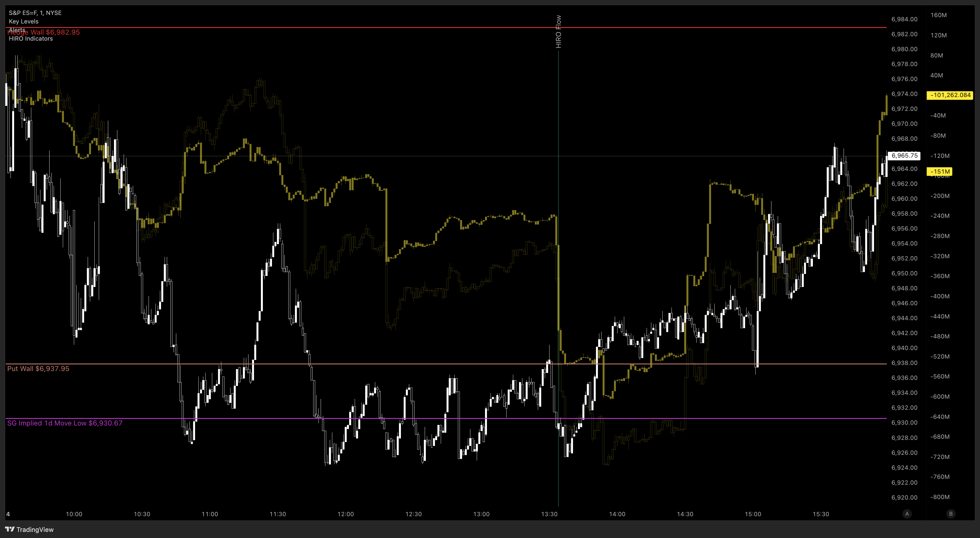980x538 pixels.
Task: Click the vertical HIRO Flow marker label
Action: tap(558, 32)
